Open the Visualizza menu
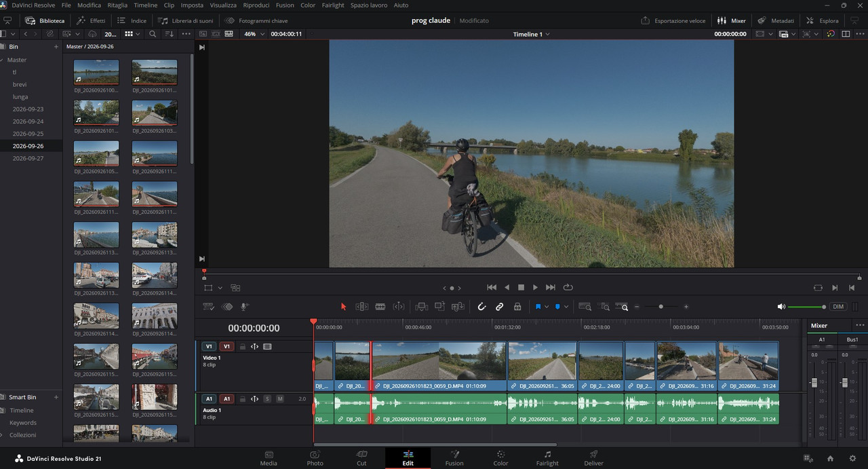868x469 pixels. click(x=223, y=5)
